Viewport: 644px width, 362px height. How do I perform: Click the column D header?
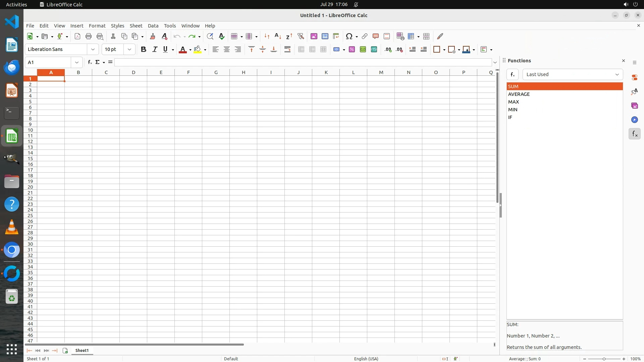click(x=133, y=72)
